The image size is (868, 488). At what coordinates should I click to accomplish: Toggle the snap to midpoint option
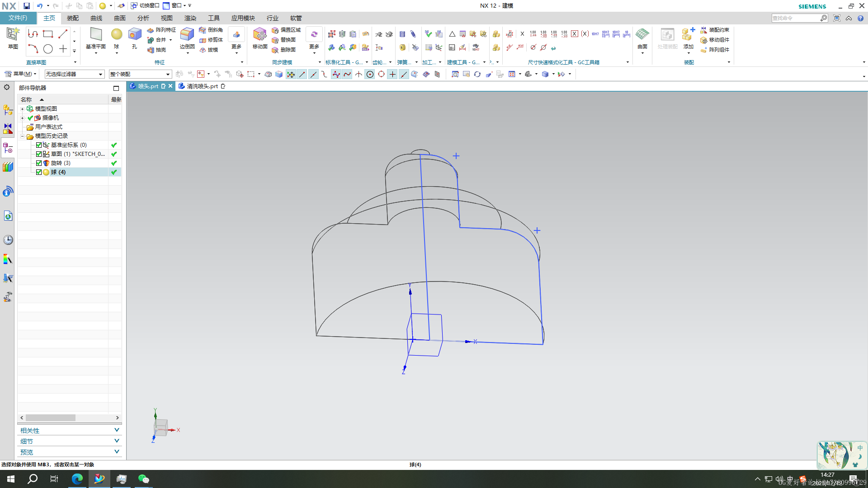click(x=313, y=74)
